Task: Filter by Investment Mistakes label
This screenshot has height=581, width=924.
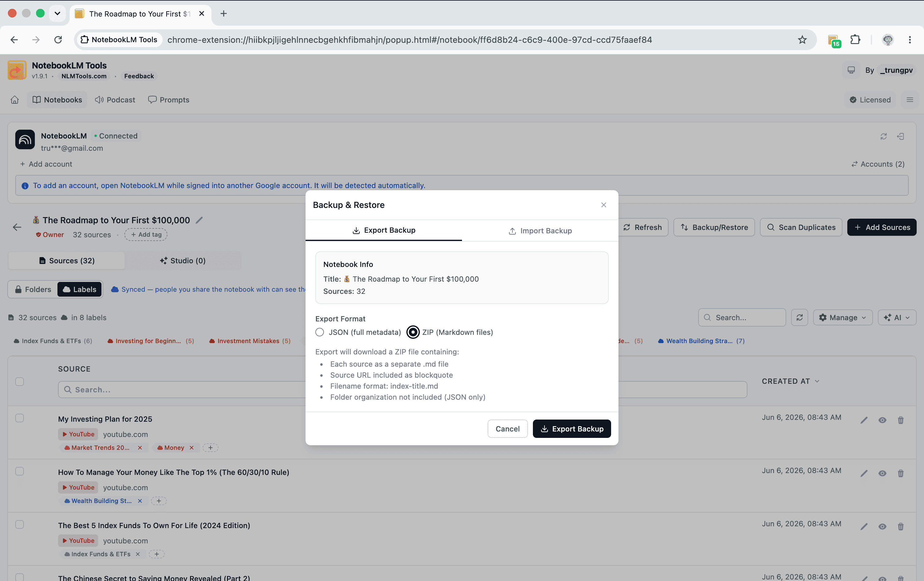Action: [x=250, y=341]
